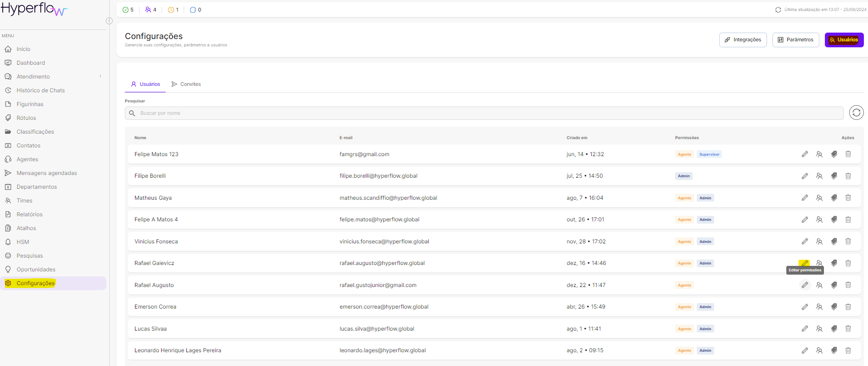The image size is (868, 366).
Task: Open the Parâmetros section
Action: (795, 40)
